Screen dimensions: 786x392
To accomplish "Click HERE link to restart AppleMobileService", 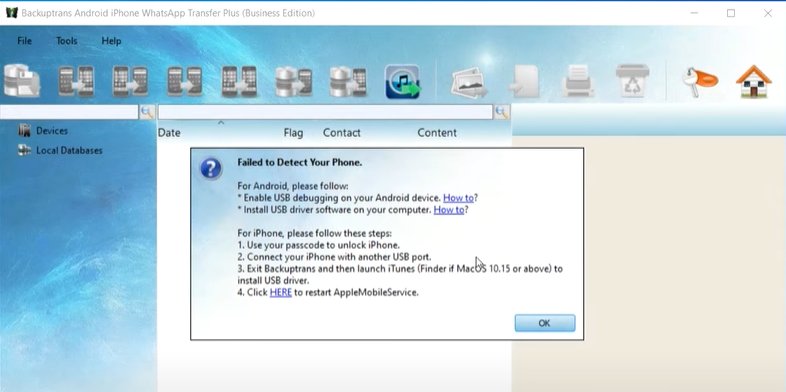I will click(281, 292).
